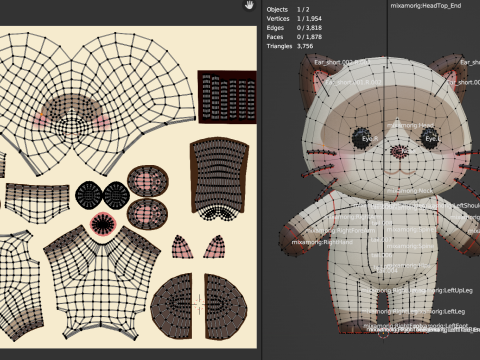Select the tall brown rectangular UV island
Image resolution: width=480 pixels, height=360 pixels.
[219, 178]
